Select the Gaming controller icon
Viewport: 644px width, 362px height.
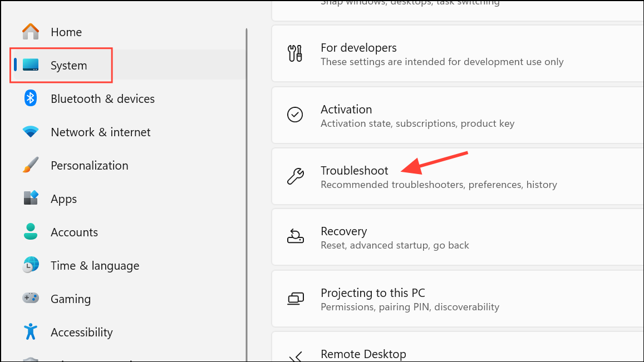click(x=30, y=299)
